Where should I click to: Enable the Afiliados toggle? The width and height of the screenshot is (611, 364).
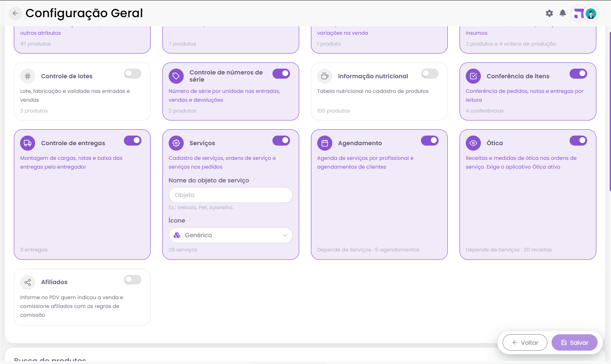pyautogui.click(x=133, y=280)
